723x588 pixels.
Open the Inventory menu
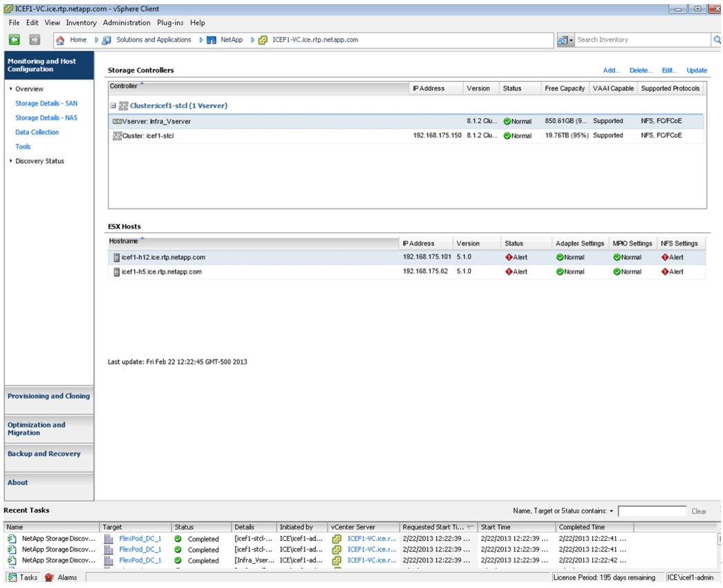(81, 23)
